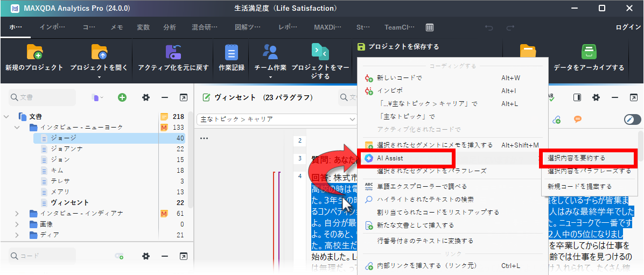Open the チーム作業 dropdown arrow
The height and width of the screenshot is (275, 644).
[x=270, y=77]
